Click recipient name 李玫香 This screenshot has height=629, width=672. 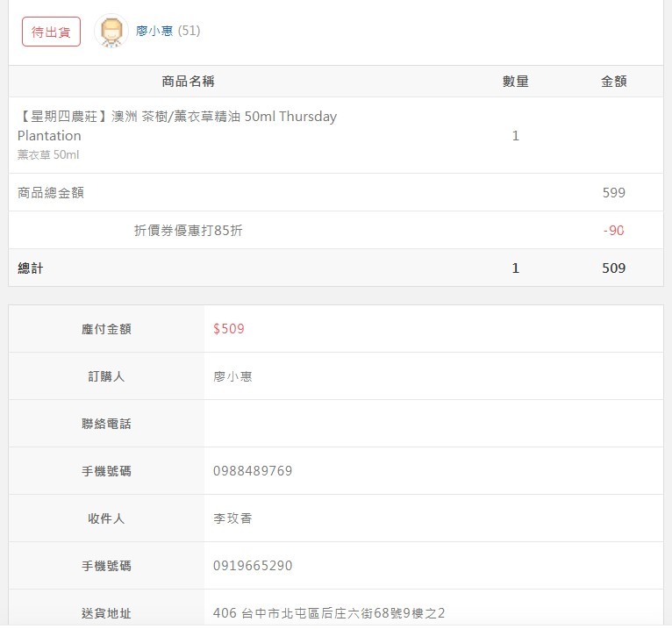(x=232, y=518)
